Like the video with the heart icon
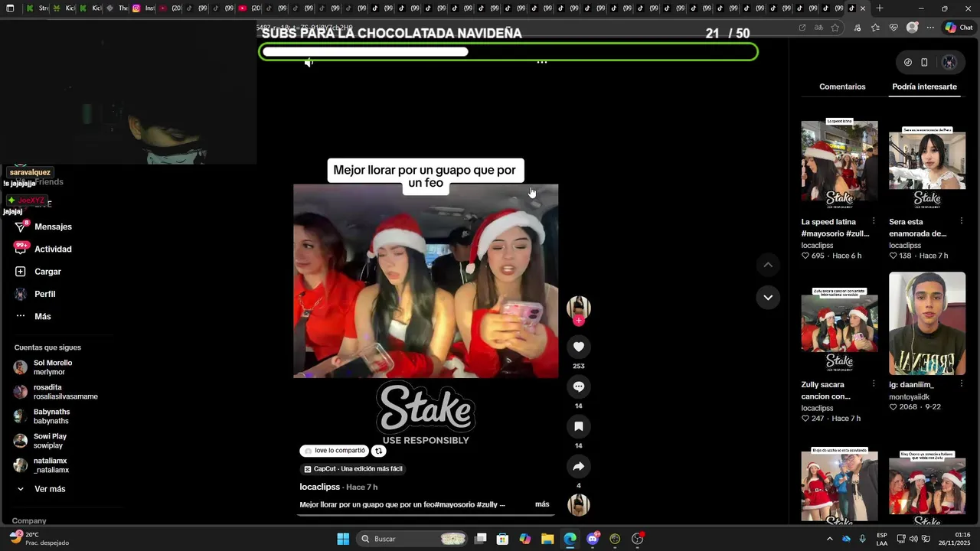980x551 pixels. coord(579,347)
